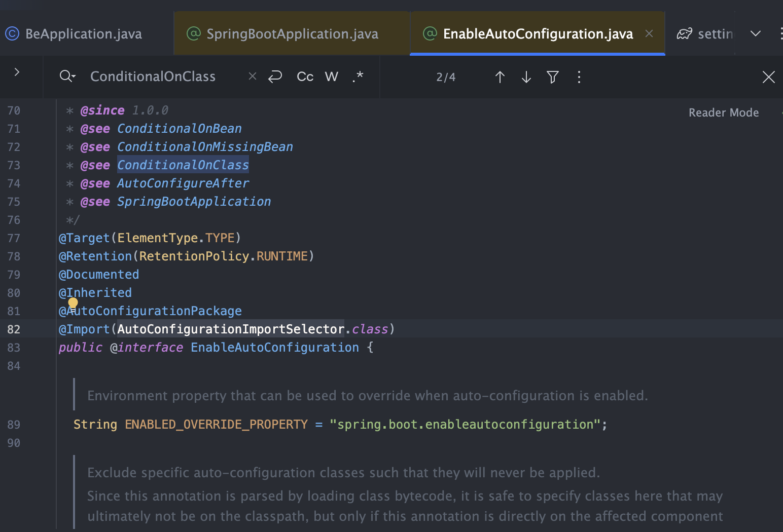The height and width of the screenshot is (532, 783).
Task: Click the "Exclude specific auto-configuration classes" doc text
Action: (x=343, y=473)
